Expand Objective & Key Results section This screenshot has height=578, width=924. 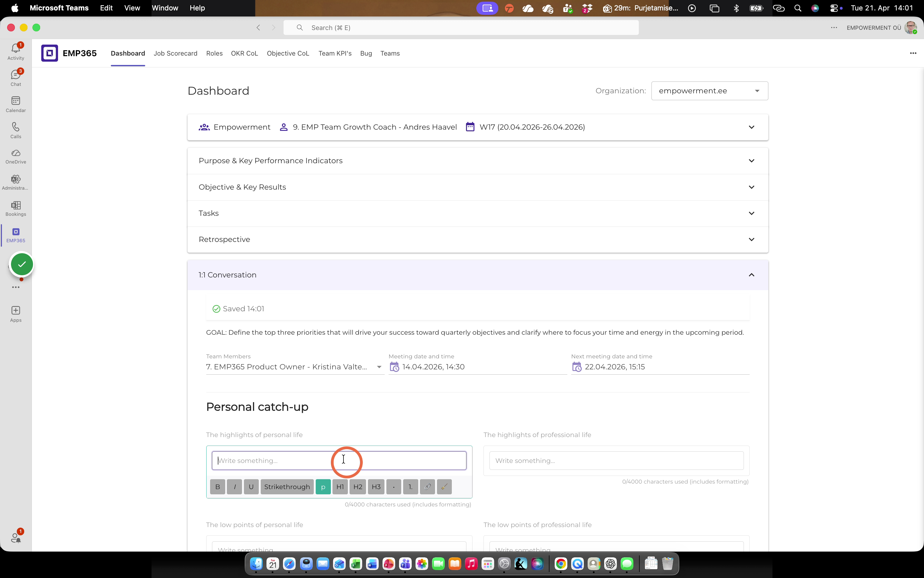point(478,187)
